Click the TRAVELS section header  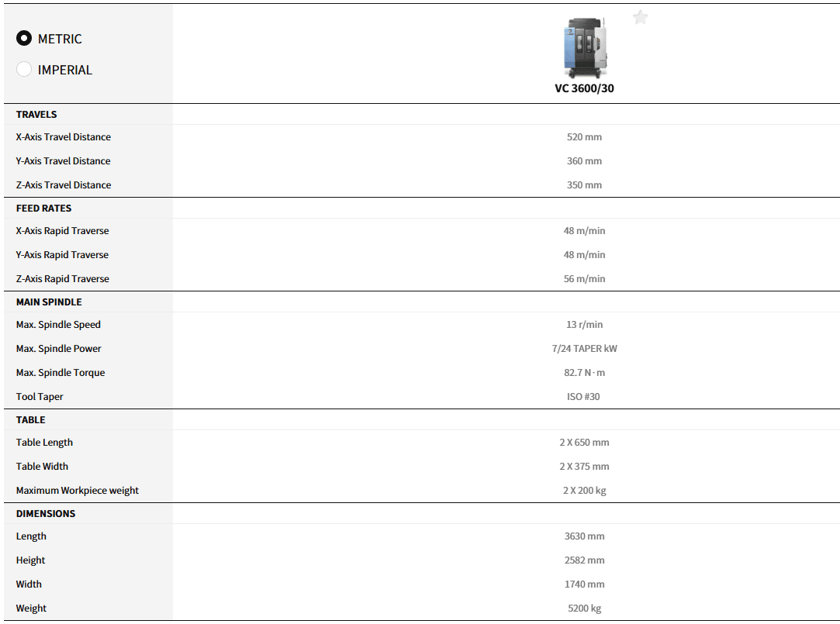point(36,114)
